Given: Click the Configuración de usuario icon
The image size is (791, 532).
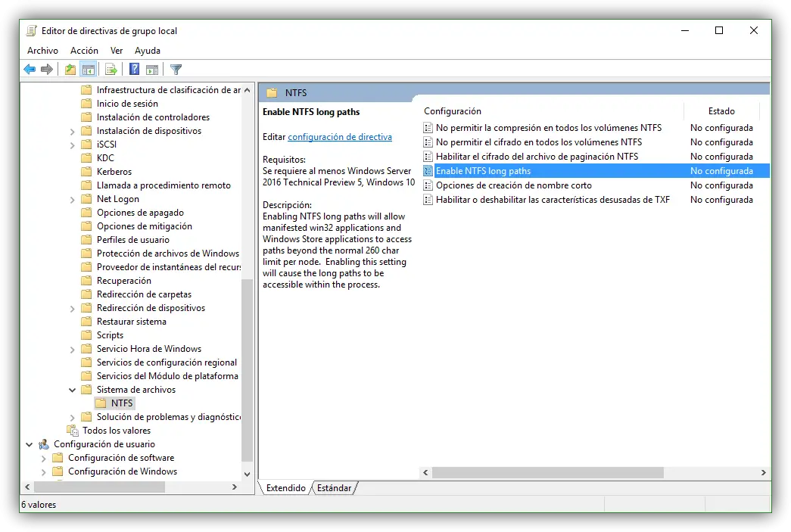Looking at the screenshot, I should (45, 444).
